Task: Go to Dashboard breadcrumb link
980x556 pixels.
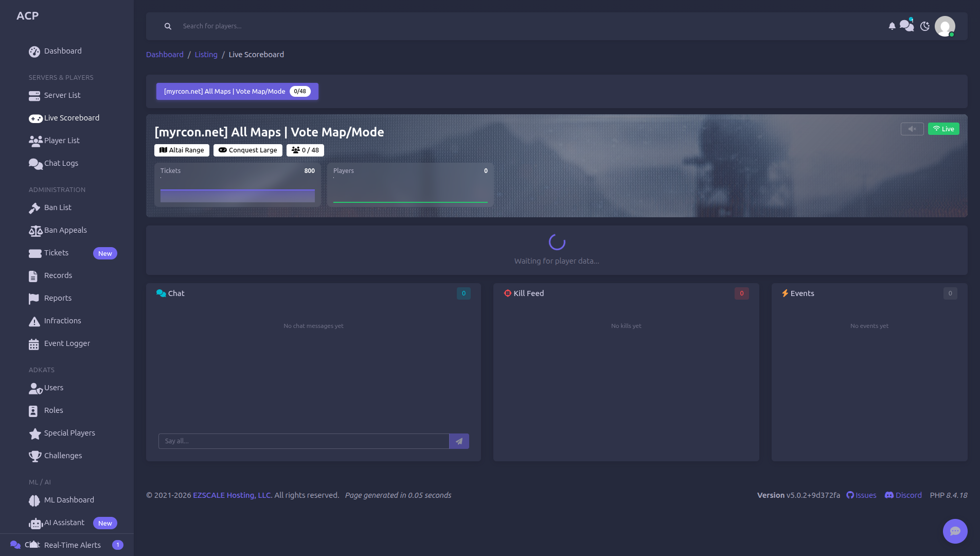Action: click(165, 55)
